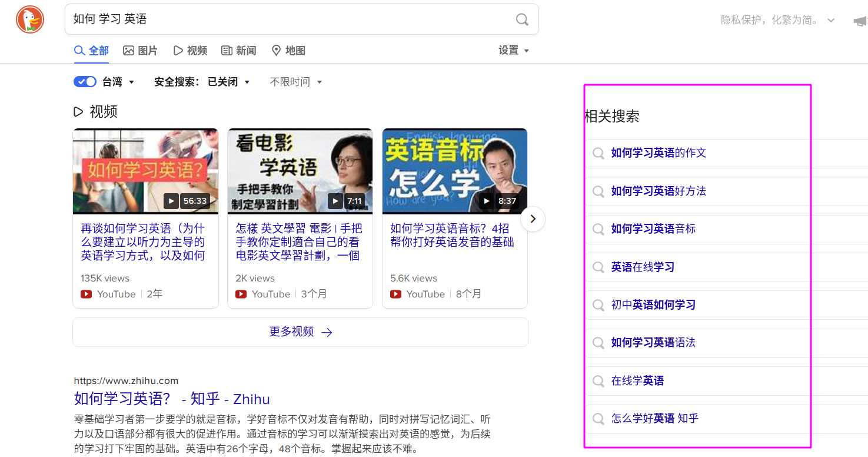This screenshot has width=868, height=457.
Task: Switch to the 视频 tab
Action: point(190,51)
